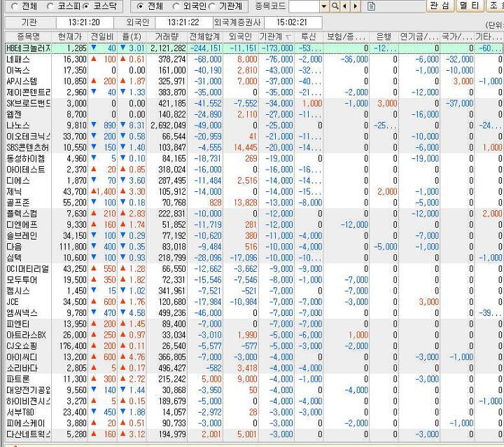Viewport: 504px width, 447px height.
Task: Select the 외국인 radio button
Action: tap(176, 6)
